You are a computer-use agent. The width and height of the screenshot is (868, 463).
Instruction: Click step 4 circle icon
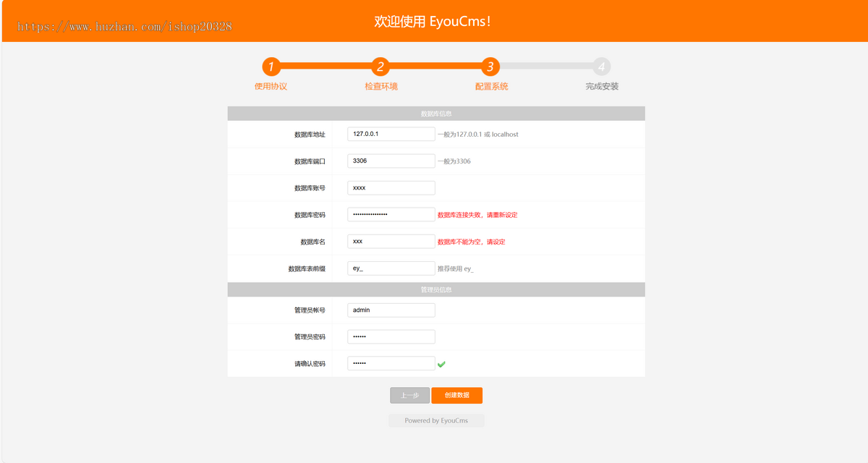coord(601,67)
